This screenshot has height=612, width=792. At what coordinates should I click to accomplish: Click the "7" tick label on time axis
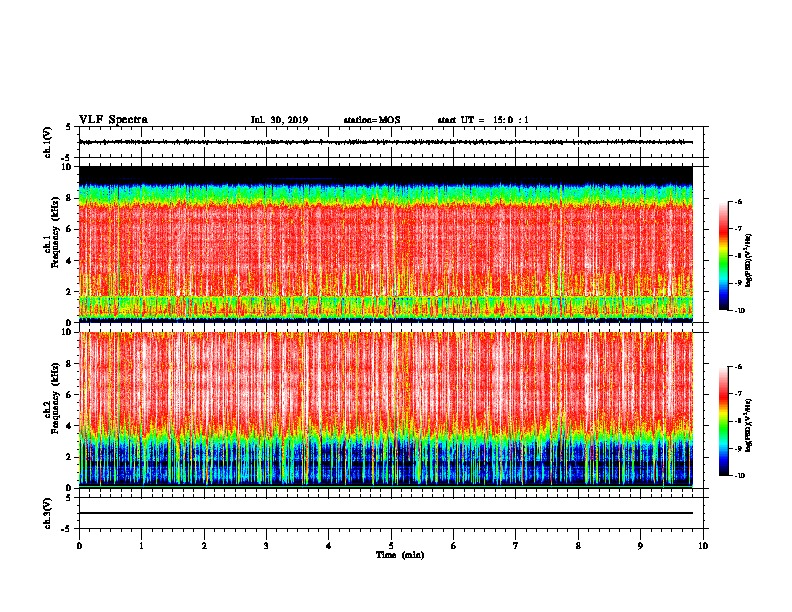516,546
